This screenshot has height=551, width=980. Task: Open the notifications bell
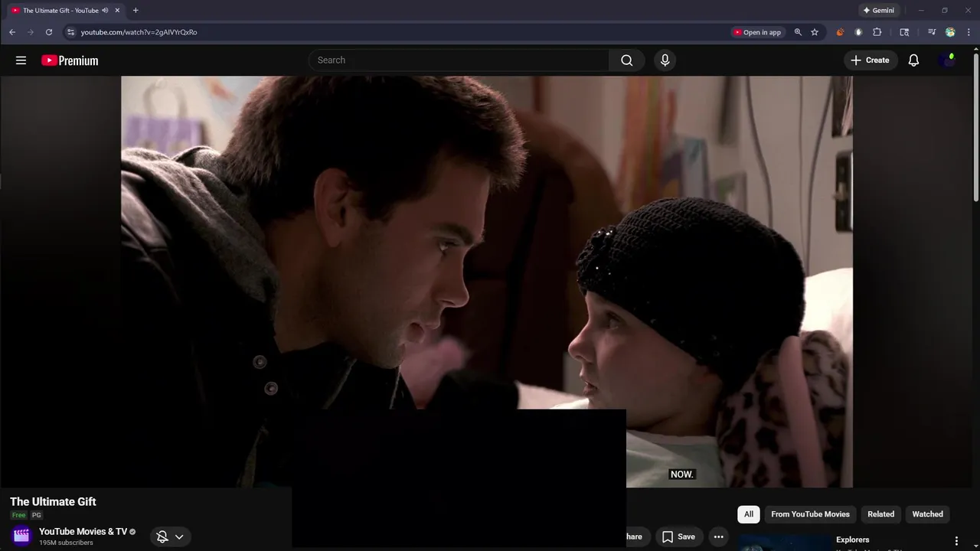[x=913, y=60]
